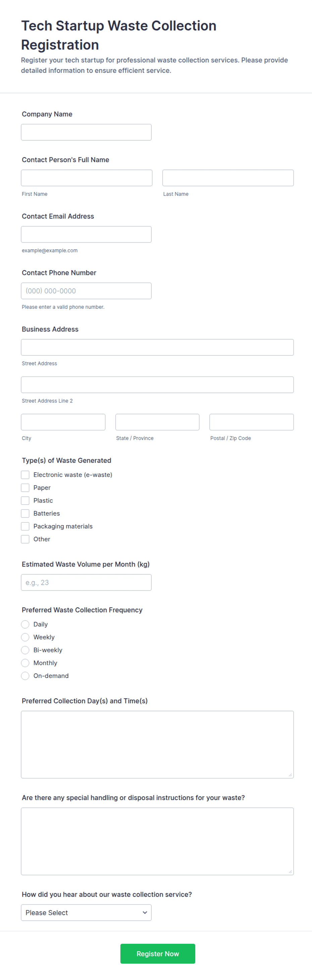
Task: Click the Contact Phone Number field
Action: pos(86,291)
